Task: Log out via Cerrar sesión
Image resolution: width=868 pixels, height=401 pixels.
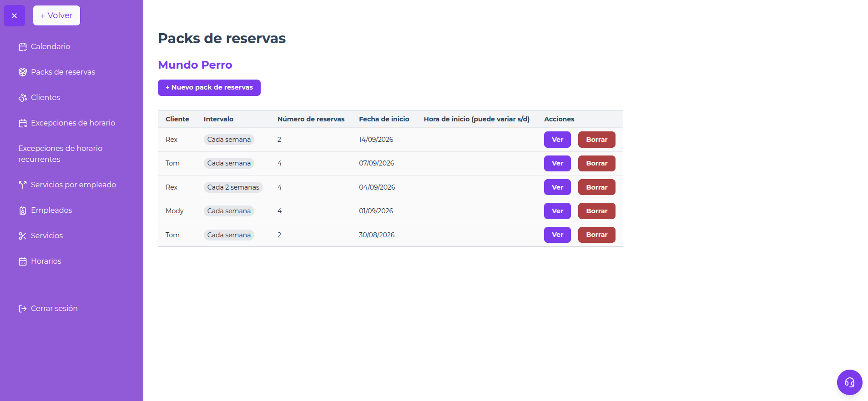Action: [54, 308]
